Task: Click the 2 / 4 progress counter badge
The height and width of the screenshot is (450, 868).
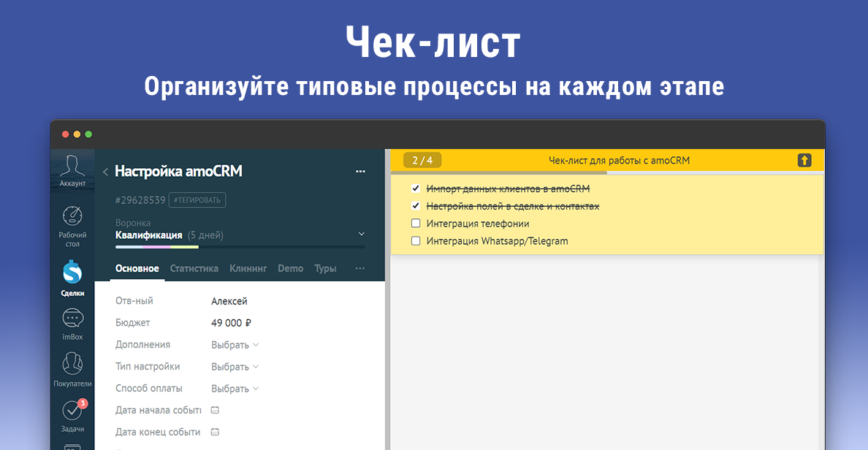Action: click(x=422, y=161)
